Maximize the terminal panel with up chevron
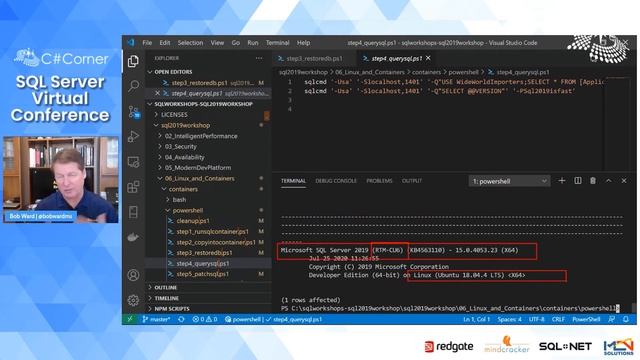 (609, 180)
